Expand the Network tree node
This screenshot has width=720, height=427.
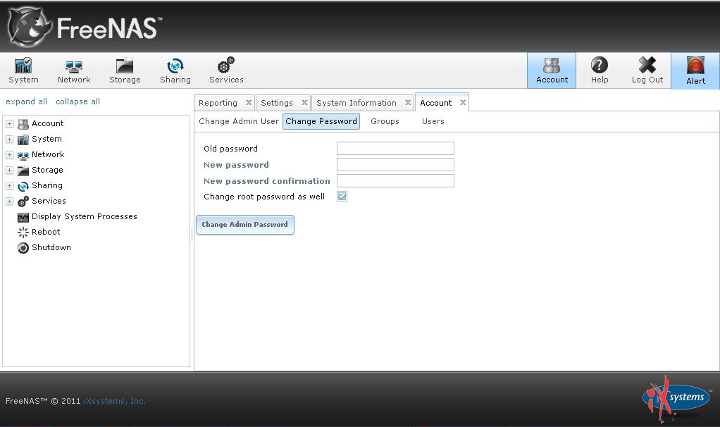(9, 155)
